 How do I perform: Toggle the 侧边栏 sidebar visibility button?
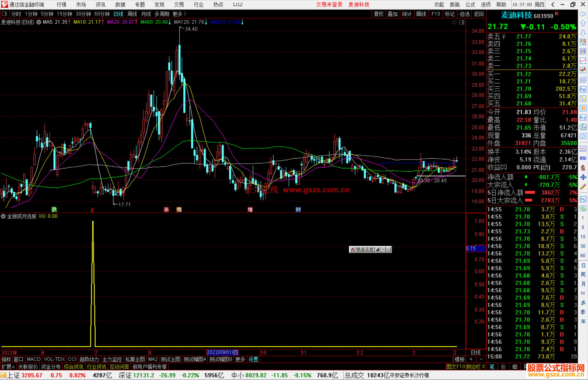click(x=475, y=367)
